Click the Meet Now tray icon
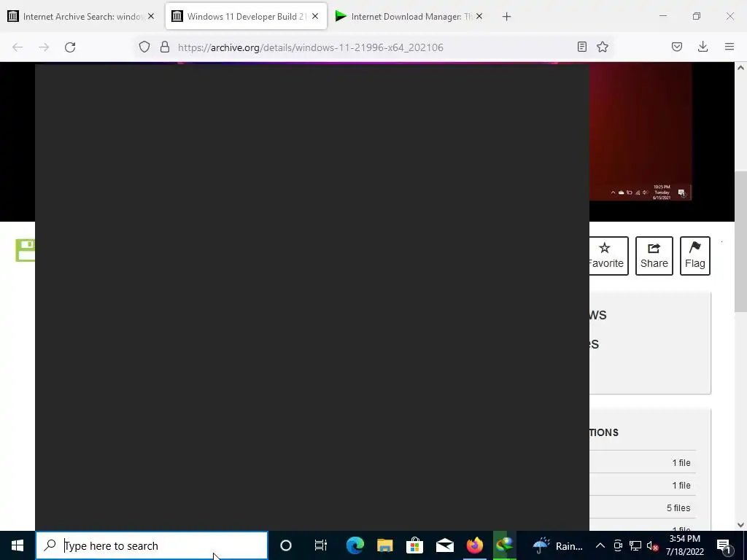The width and height of the screenshot is (747, 560). pyautogui.click(x=618, y=545)
